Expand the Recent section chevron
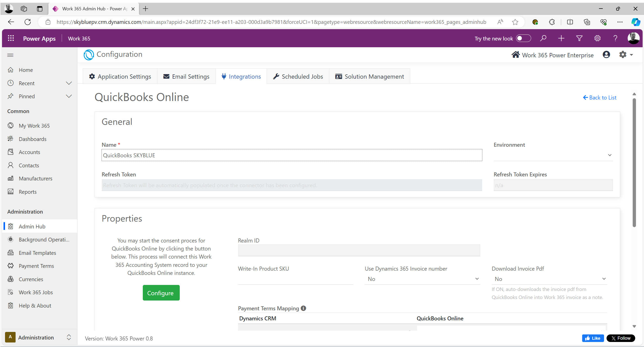Viewport: 644px width, 347px height. coord(69,83)
